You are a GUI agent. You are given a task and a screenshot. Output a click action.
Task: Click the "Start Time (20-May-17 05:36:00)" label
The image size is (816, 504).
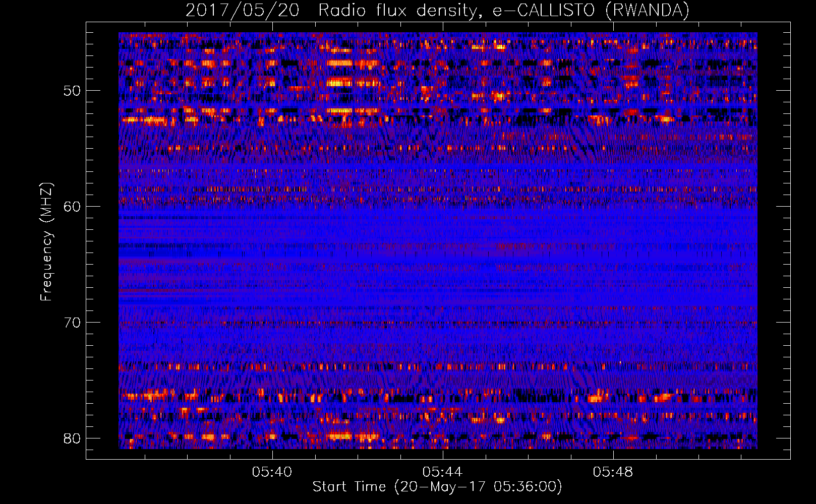pyautogui.click(x=437, y=487)
